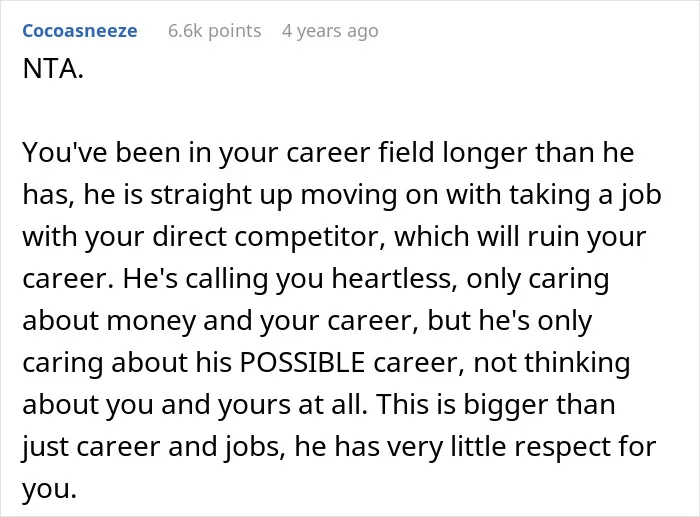The image size is (700, 517).
Task: Click the NTA. verdict text
Action: (x=53, y=69)
